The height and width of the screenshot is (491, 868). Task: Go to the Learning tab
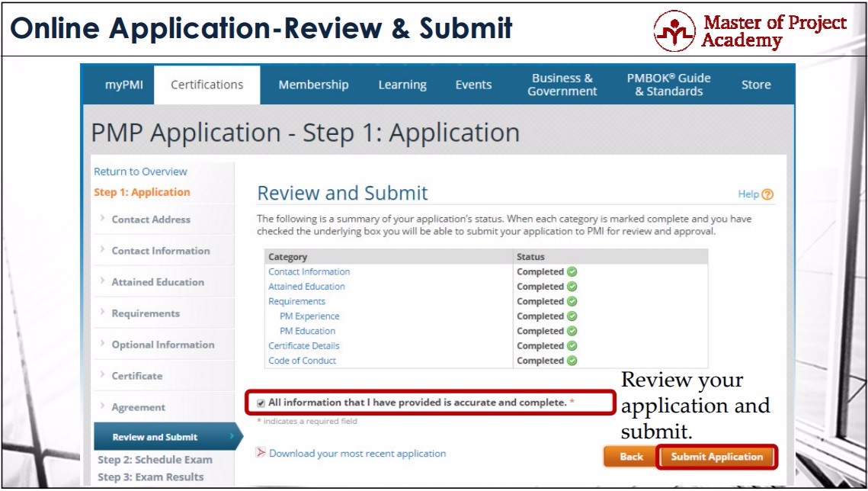pyautogui.click(x=402, y=85)
